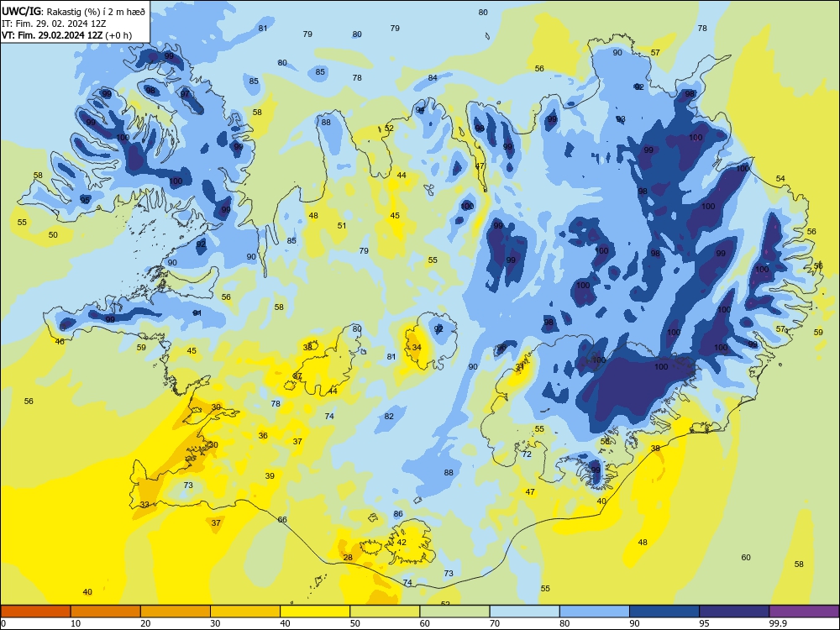Click the humidity value 46 on the map
This screenshot has height=630, width=840.
pyautogui.click(x=60, y=341)
